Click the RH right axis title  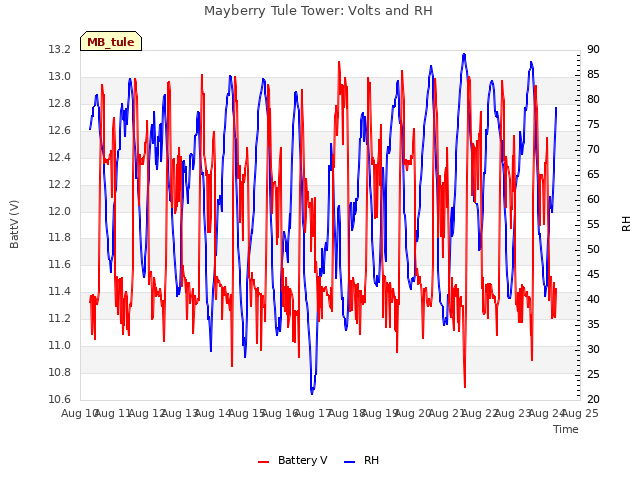(626, 224)
